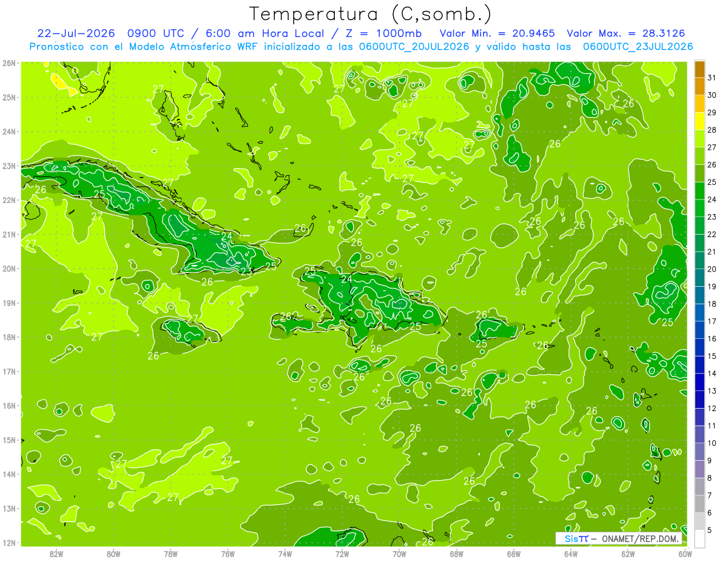Click the 76W longitude axis label
This screenshot has height=562, width=728.
point(227,554)
